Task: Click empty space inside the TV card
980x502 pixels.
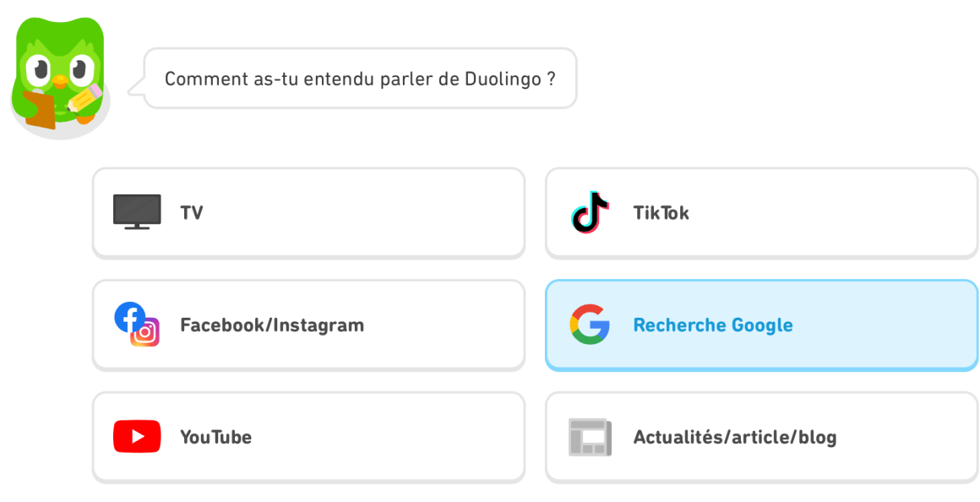Action: [380, 213]
